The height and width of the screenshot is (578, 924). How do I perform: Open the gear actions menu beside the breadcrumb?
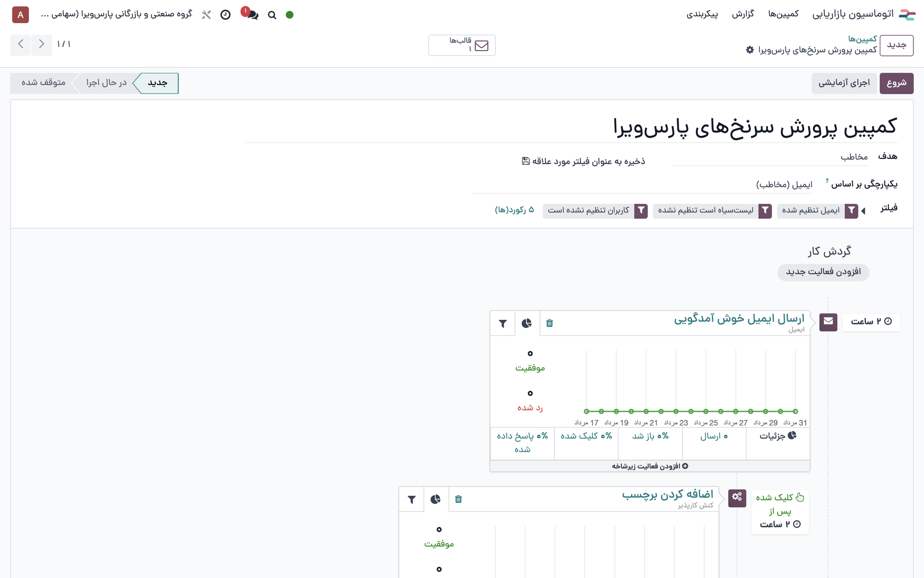(x=750, y=50)
